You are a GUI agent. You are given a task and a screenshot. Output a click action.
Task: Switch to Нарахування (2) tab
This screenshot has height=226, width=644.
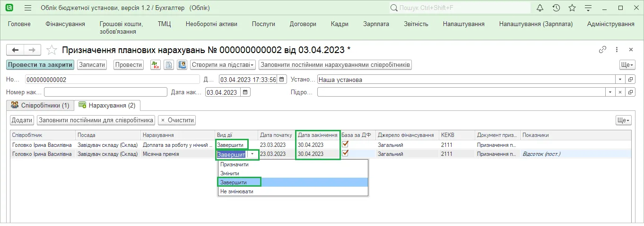pyautogui.click(x=108, y=105)
